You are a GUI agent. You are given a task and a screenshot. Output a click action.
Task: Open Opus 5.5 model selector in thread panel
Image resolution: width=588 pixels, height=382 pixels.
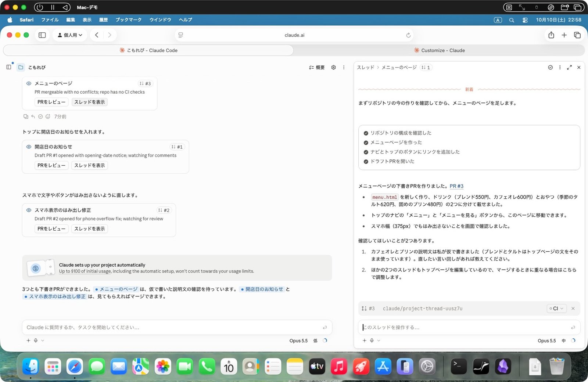tap(547, 341)
